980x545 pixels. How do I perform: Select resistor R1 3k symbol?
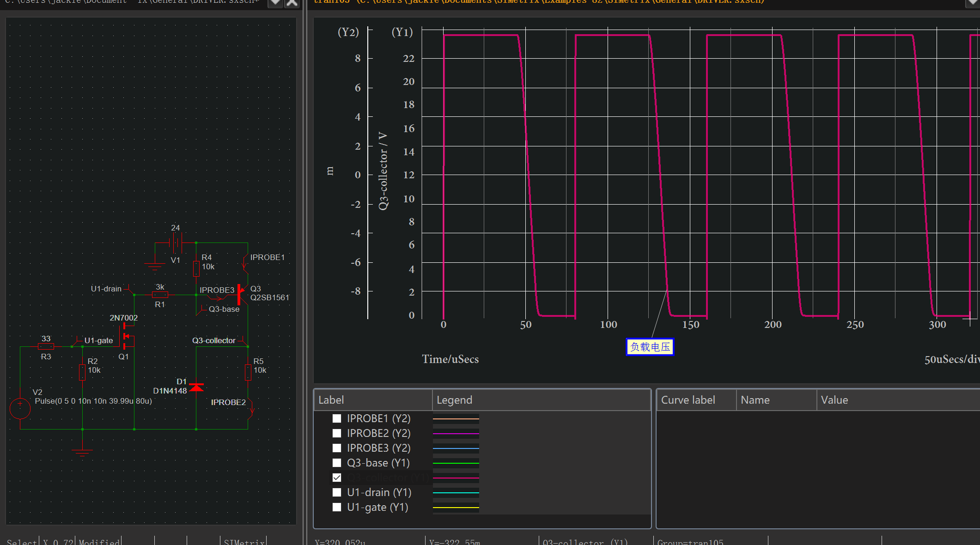(x=160, y=295)
